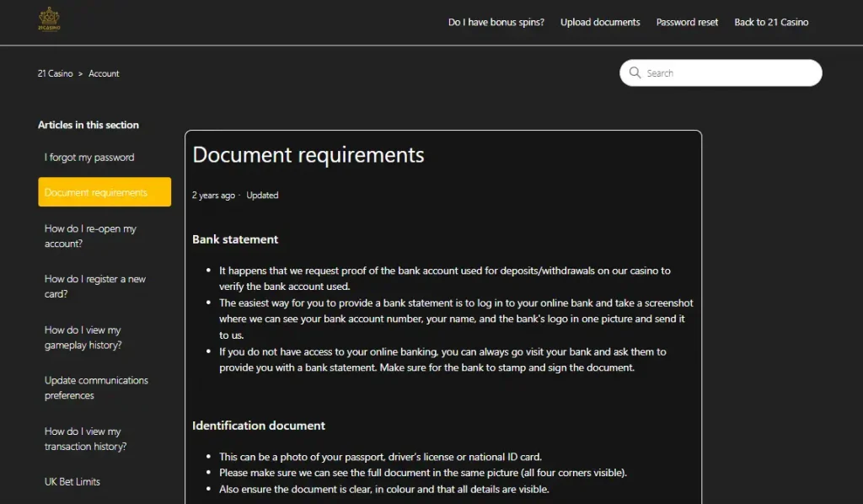Click the bullet starting 'The easiest way for you'

(x=456, y=319)
